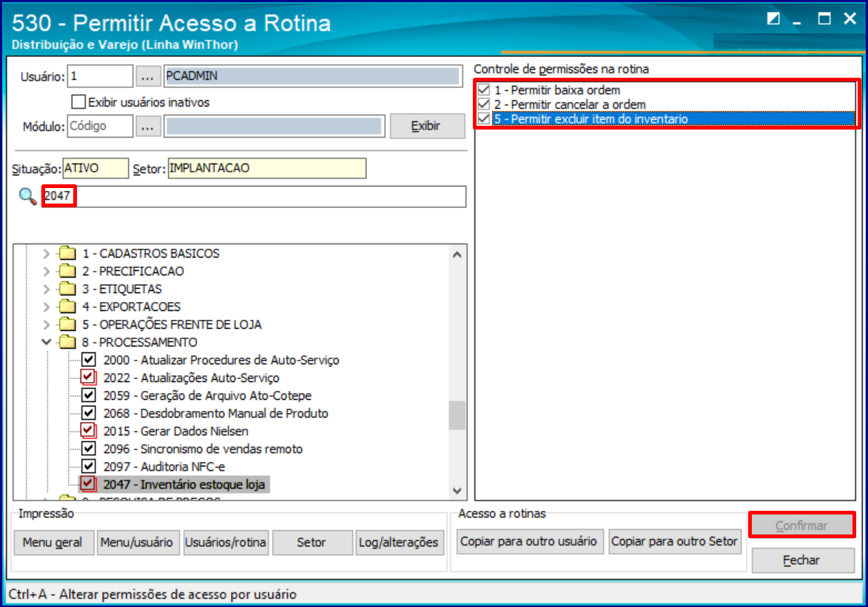Uncheck 1 - Permitir baixa ordem
This screenshot has height=607, width=868.
point(484,90)
